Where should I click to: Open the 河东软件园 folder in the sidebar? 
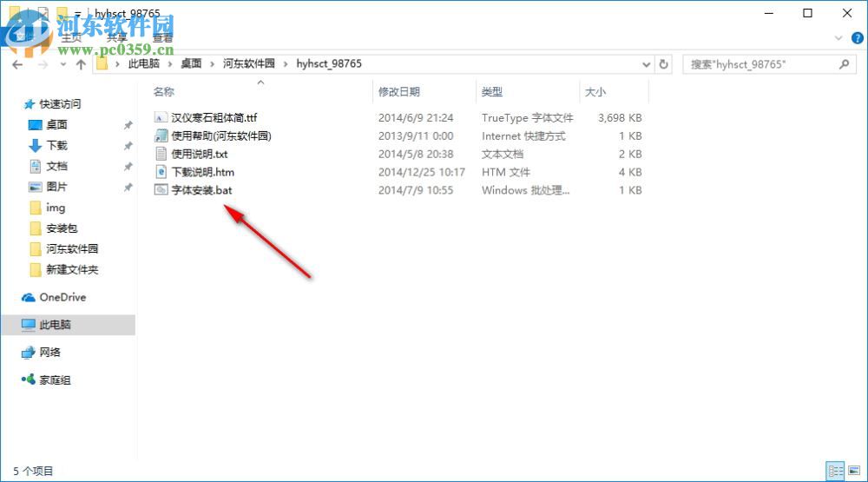72,248
